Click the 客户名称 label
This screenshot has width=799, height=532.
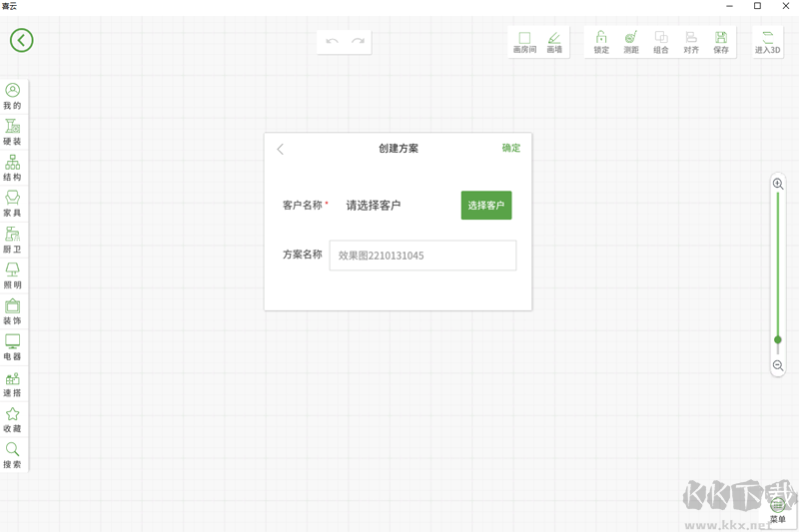(303, 206)
